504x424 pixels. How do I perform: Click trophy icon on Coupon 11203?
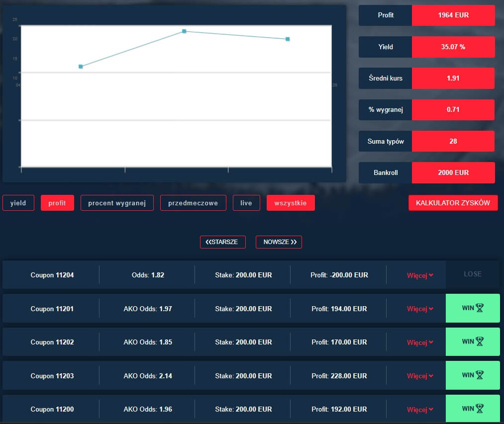click(480, 375)
